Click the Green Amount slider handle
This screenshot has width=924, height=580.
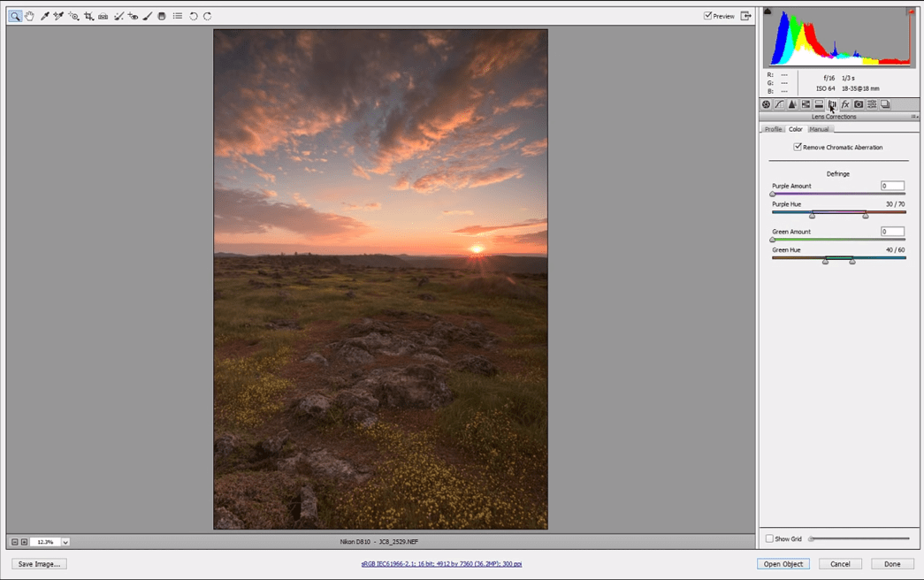pyautogui.click(x=773, y=240)
